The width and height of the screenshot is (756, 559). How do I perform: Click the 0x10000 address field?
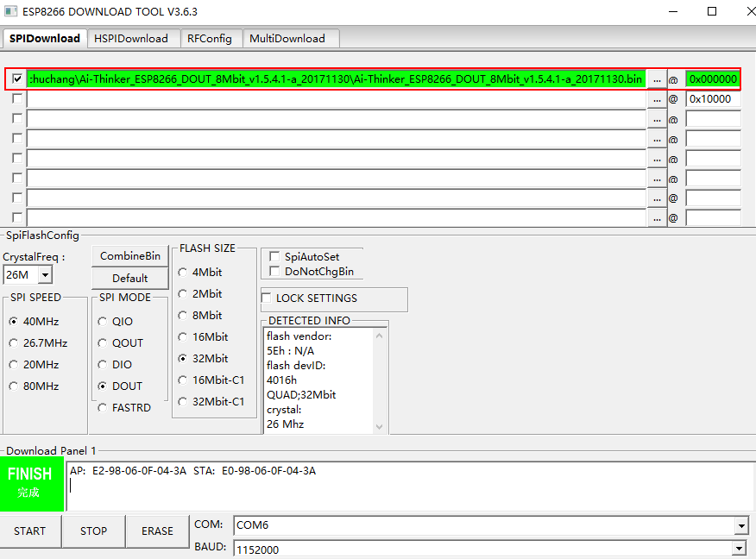(x=713, y=99)
